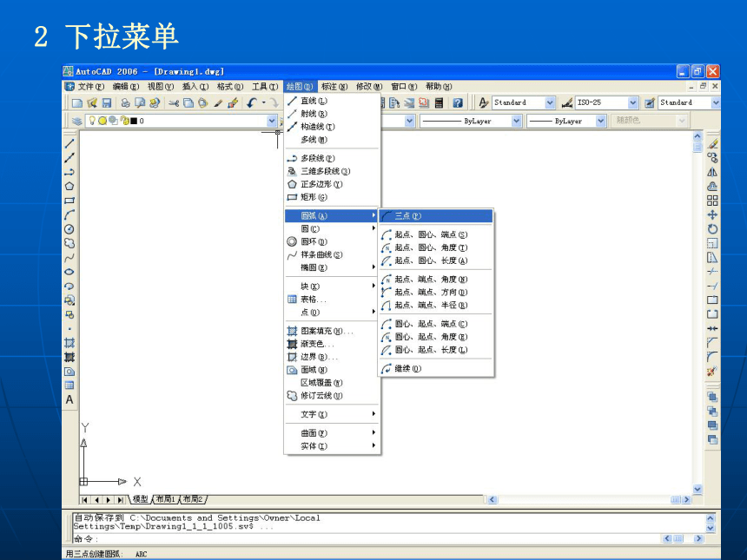Select the Polygon tool in left toolbar
Viewport: 747px width, 560px height.
coord(69,186)
